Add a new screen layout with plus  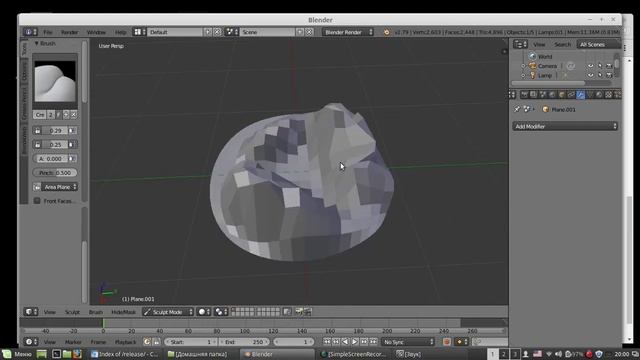tap(208, 32)
